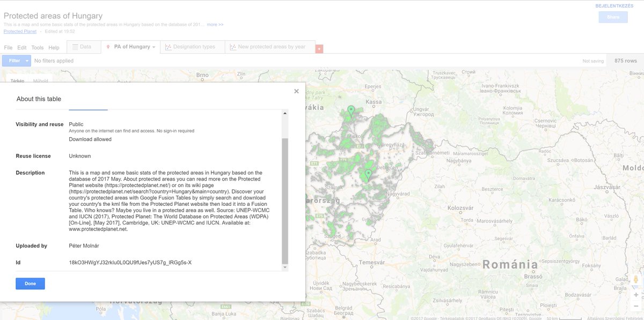Expand description with more >> link
644x320 pixels.
pos(215,25)
